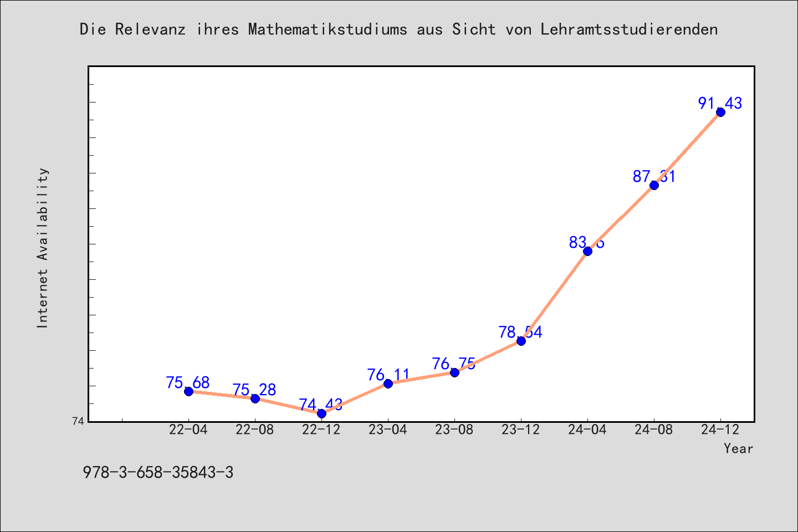Click the 22-12 x-axis tick label
The height and width of the screenshot is (532, 798).
click(321, 430)
